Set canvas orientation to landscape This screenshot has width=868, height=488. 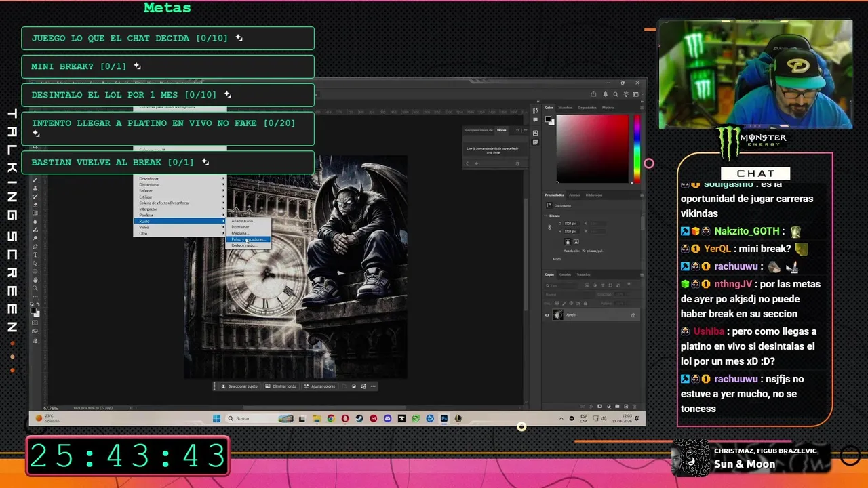576,241
